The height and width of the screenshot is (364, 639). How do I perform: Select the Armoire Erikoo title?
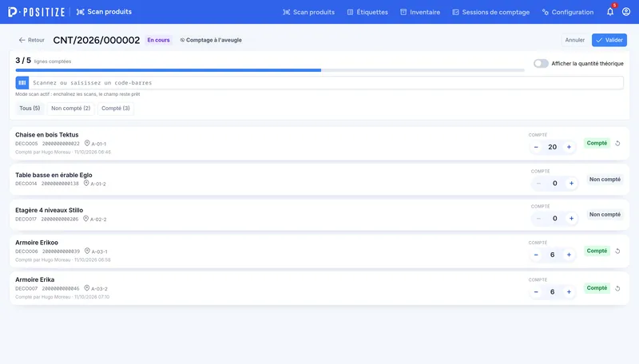point(37,242)
